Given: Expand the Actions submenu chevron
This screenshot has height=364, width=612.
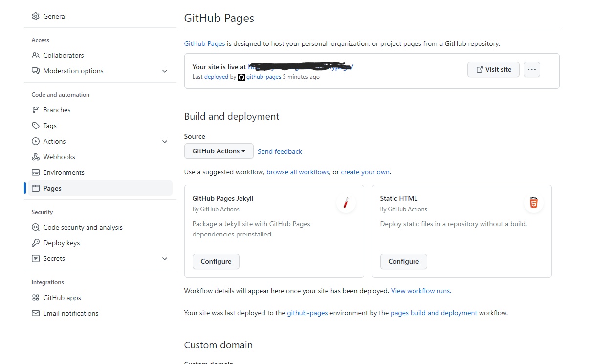Looking at the screenshot, I should 165,141.
